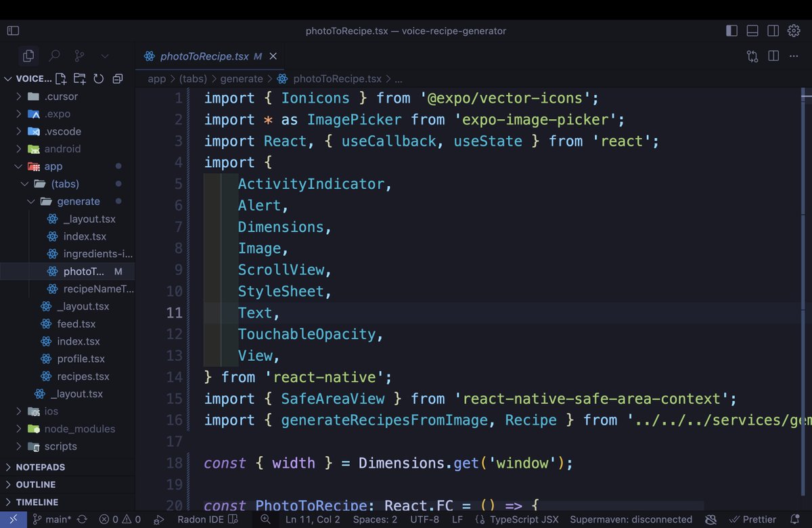Toggle primary sidebar layout button at top right
The height and width of the screenshot is (528, 812).
pyautogui.click(x=731, y=30)
